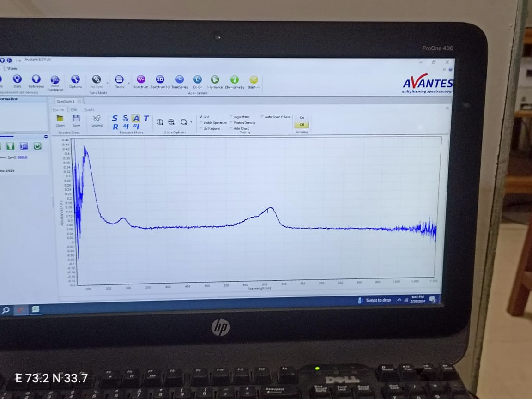
Task: Click the Open spectral data folder icon
Action: [60, 118]
